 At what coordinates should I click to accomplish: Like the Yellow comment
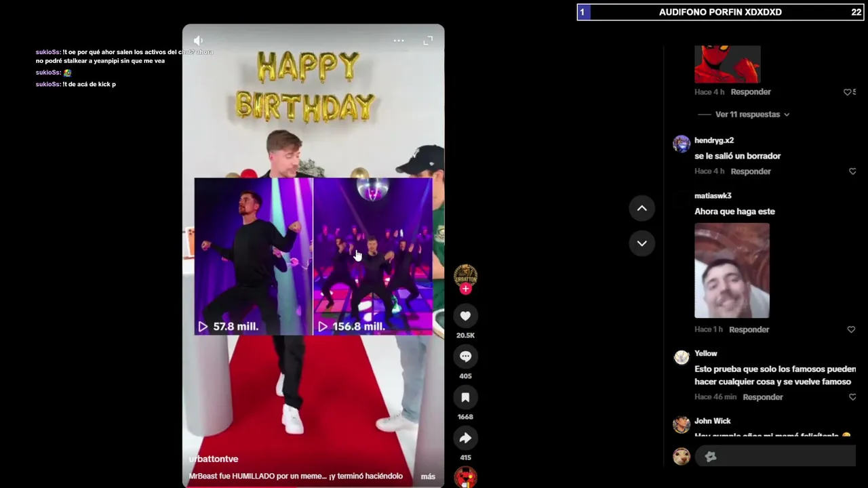point(852,397)
